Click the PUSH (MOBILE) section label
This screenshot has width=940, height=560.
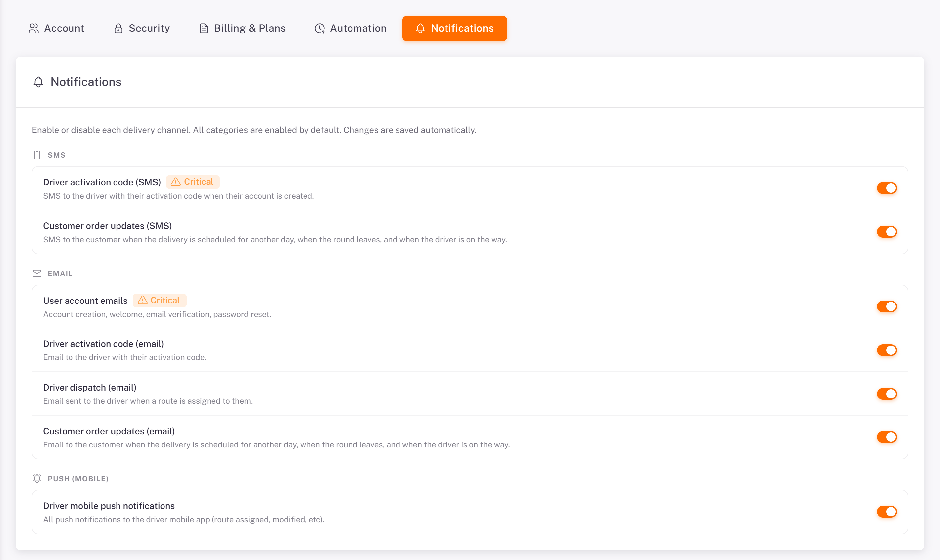click(78, 479)
